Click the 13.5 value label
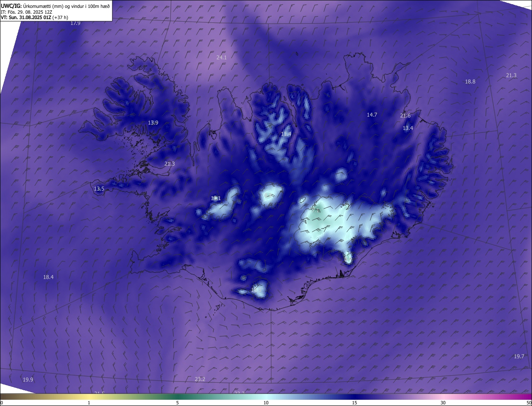The image size is (532, 406). click(99, 188)
